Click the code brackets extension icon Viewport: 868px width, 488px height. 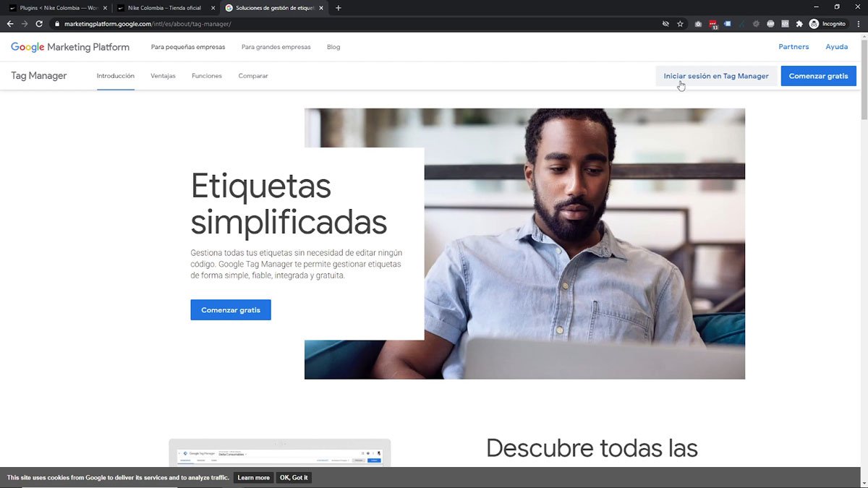(x=785, y=24)
